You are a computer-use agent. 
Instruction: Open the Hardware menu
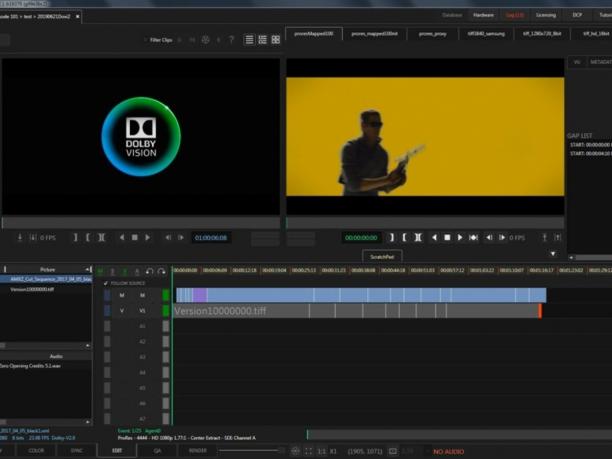tap(483, 15)
